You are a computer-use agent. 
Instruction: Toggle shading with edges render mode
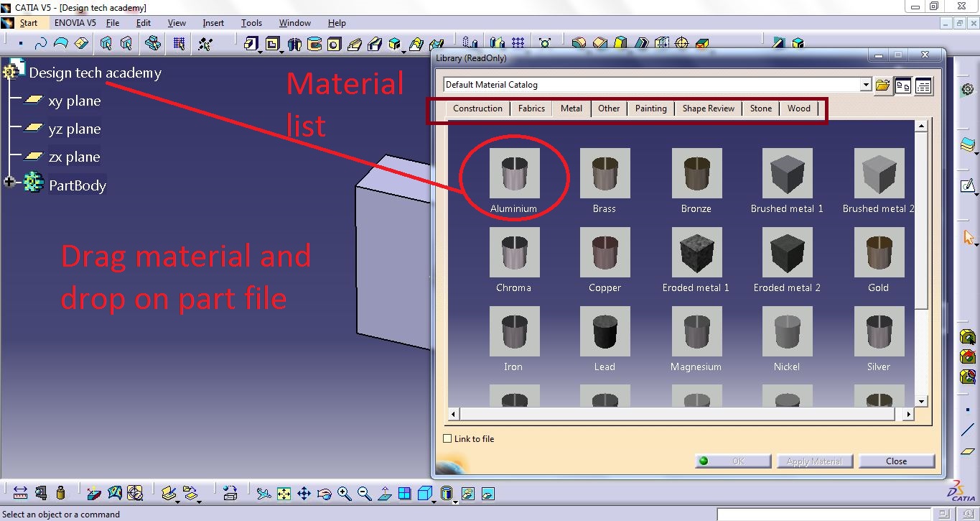(x=424, y=494)
